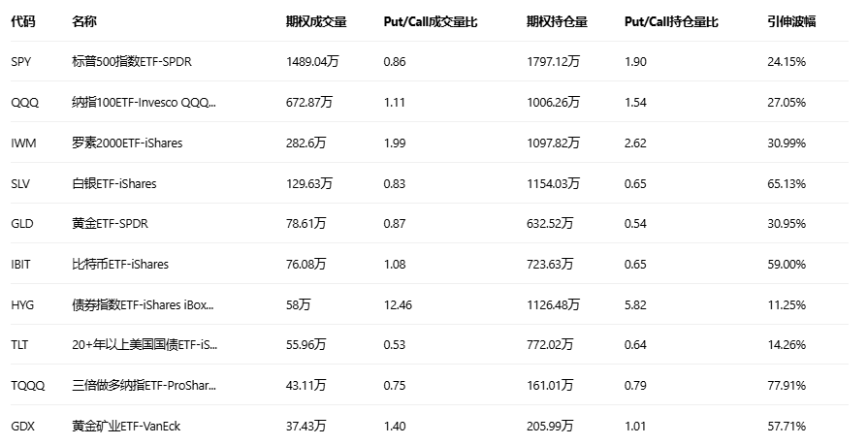Click the 代码 column header

point(22,21)
